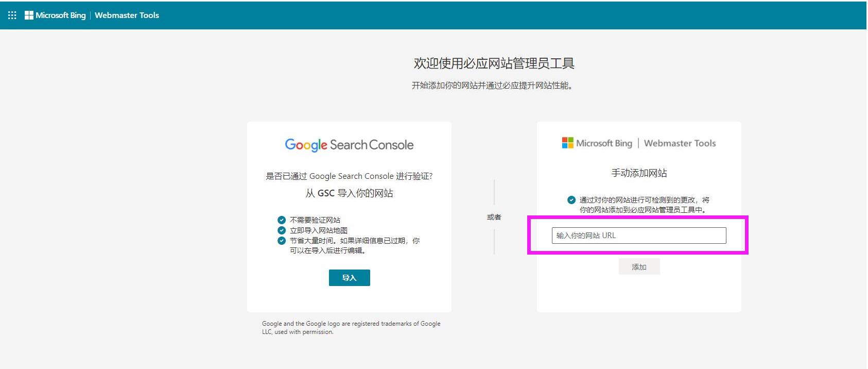The width and height of the screenshot is (868, 369).
Task: Open the Microsoft app launcher grid
Action: (12, 15)
